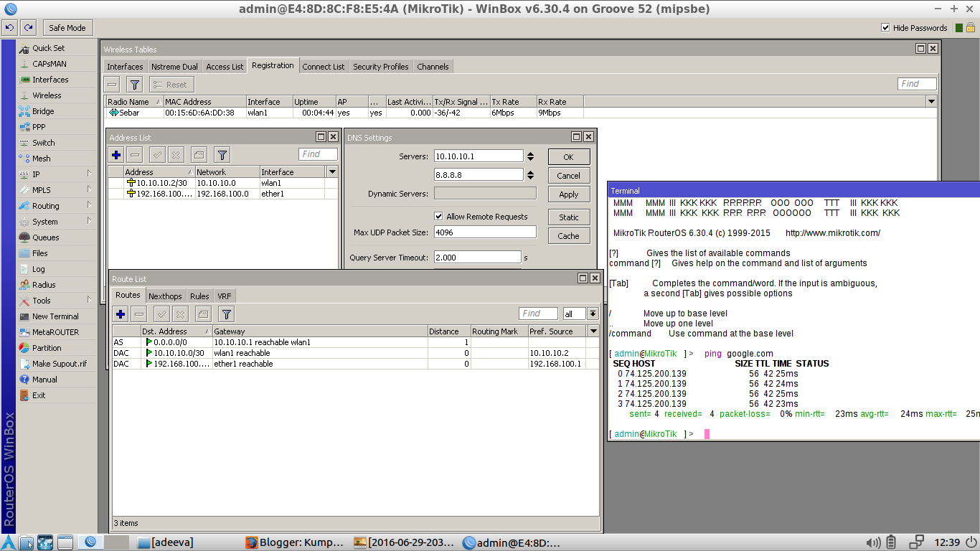The height and width of the screenshot is (551, 980).
Task: Switch to the Nstreme Dual tab
Action: 174,67
